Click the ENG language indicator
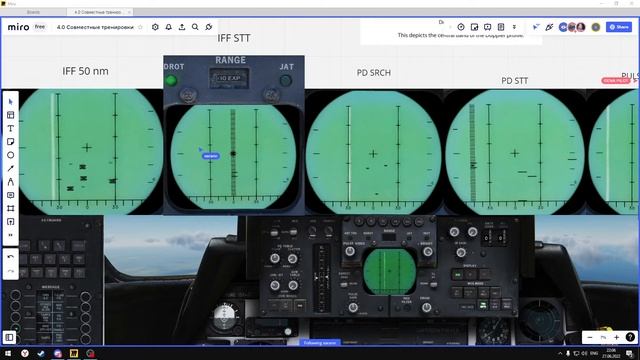This screenshot has height=360, width=640. click(594, 353)
